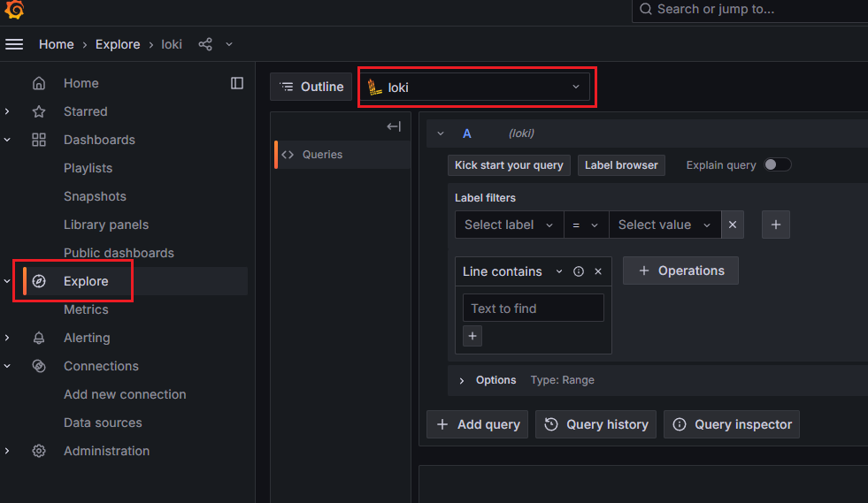This screenshot has height=503, width=868.
Task: Open the Query inspector
Action: click(x=731, y=424)
